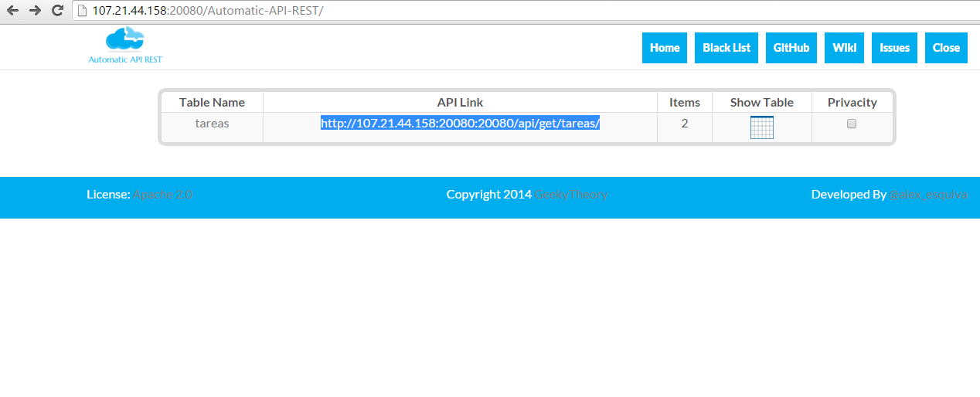This screenshot has height=397, width=980.
Task: Click the 'Items' column header
Action: click(685, 102)
